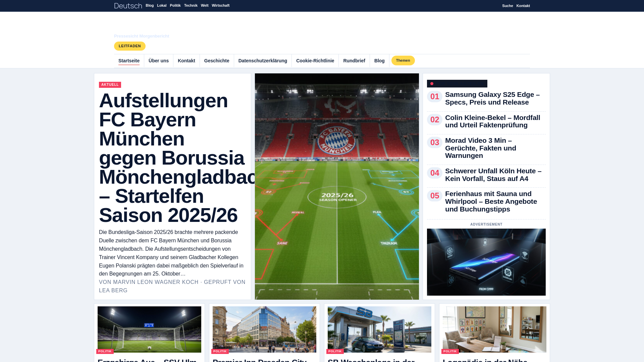The image size is (644, 362).
Task: Open the Politik category in top bar
Action: [x=175, y=6]
